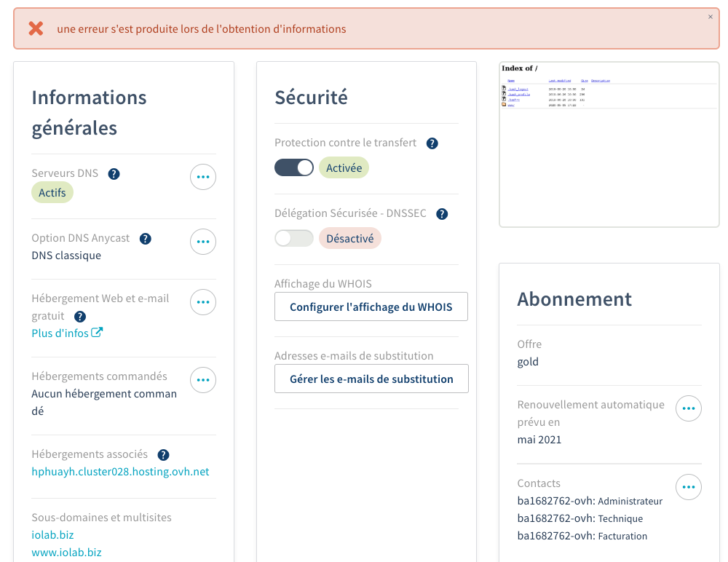Screen dimensions: 728x562
Task: Open the Hébergements commandés actions menu
Action: [203, 380]
